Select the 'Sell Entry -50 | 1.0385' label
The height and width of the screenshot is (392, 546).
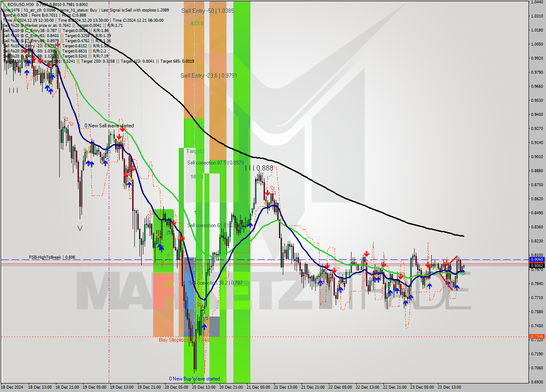tap(208, 10)
